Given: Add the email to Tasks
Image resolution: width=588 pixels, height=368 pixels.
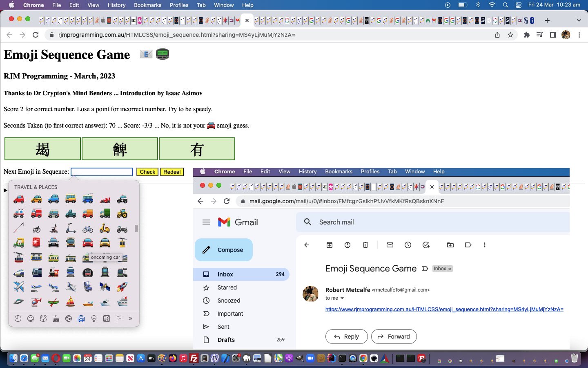Looking at the screenshot, I should tap(426, 245).
